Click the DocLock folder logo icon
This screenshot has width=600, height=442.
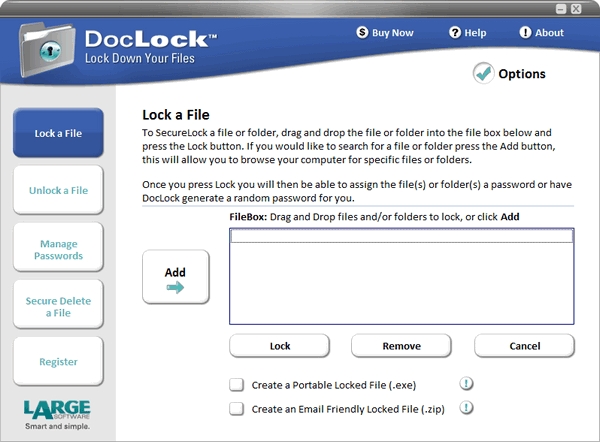click(47, 50)
